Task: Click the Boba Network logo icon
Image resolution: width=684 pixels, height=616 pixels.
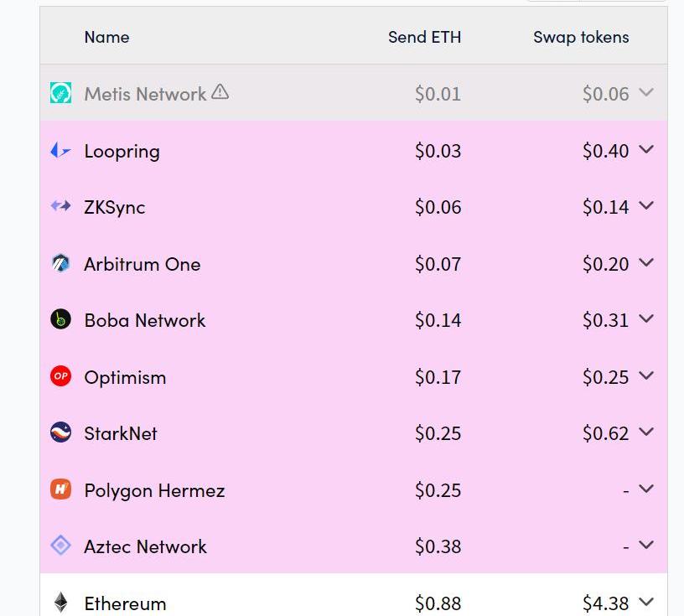Action: click(x=60, y=319)
